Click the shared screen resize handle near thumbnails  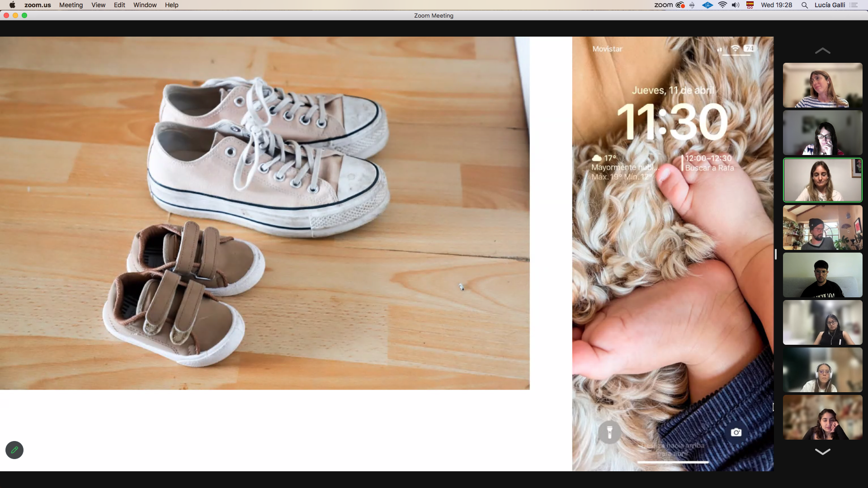[x=776, y=254]
